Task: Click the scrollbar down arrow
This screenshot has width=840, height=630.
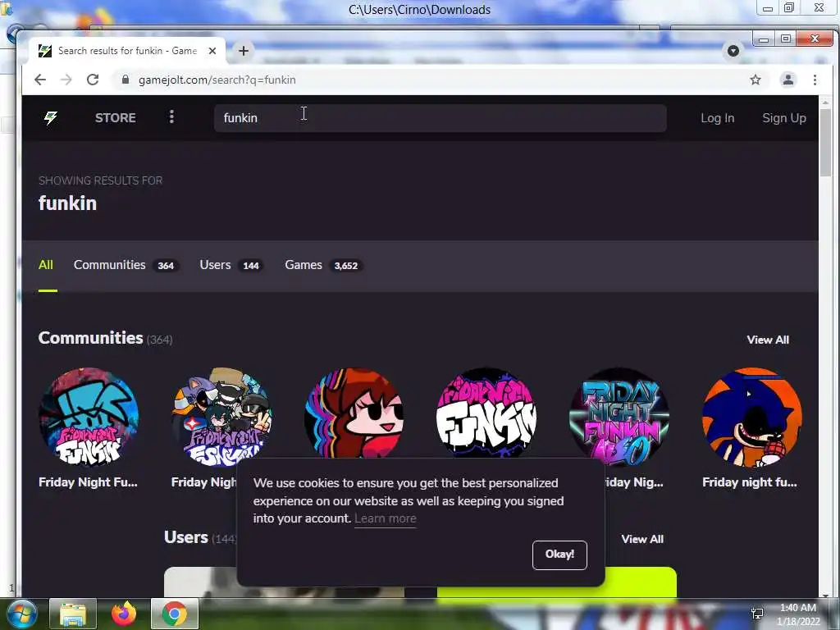Action: (825, 594)
